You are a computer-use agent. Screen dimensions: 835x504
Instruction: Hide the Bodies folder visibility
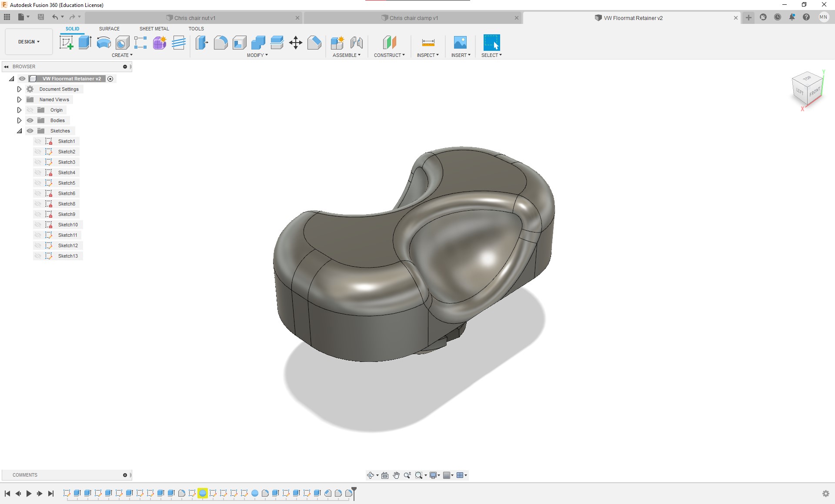pos(30,120)
